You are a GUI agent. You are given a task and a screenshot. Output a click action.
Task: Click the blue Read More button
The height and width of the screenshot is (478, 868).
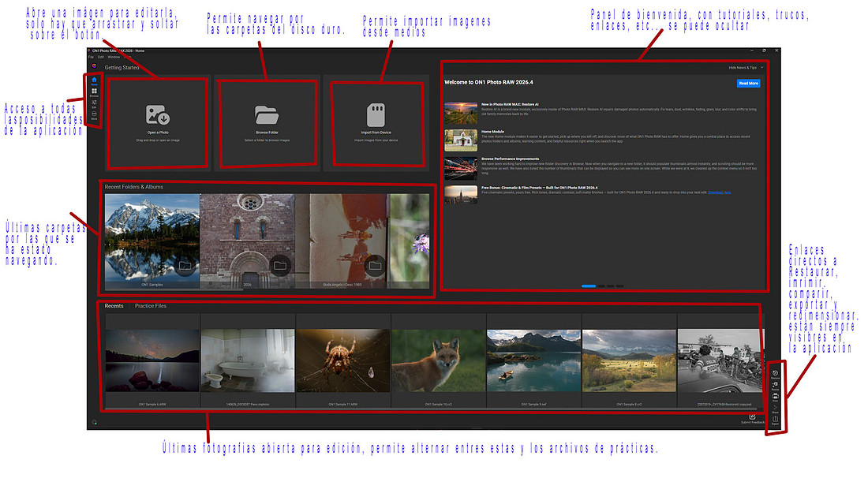[748, 83]
